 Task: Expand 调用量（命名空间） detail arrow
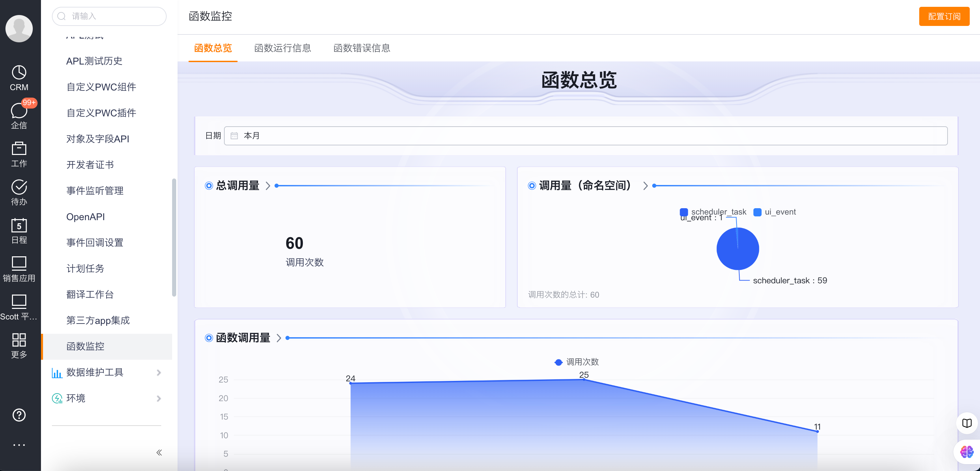click(646, 186)
